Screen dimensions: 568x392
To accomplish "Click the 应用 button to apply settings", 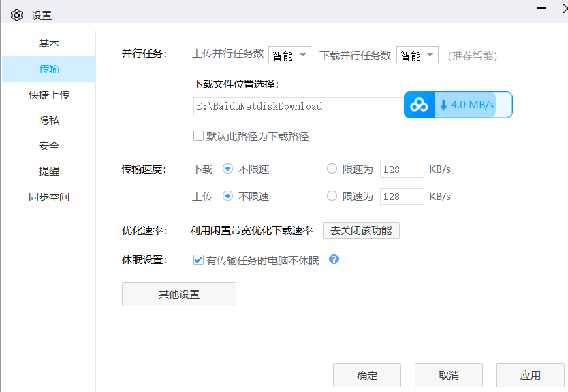I will (530, 375).
